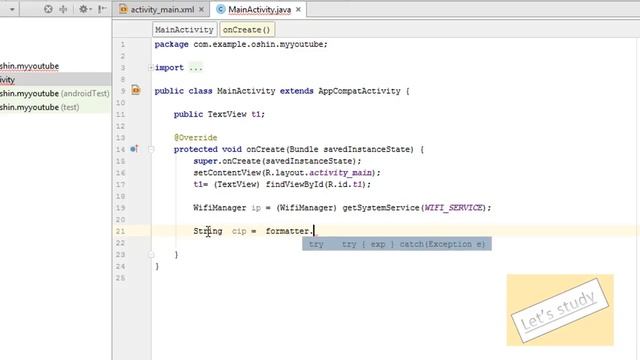Collapse the onCreate method fold marker
Screen dimensions: 640x360
point(151,149)
